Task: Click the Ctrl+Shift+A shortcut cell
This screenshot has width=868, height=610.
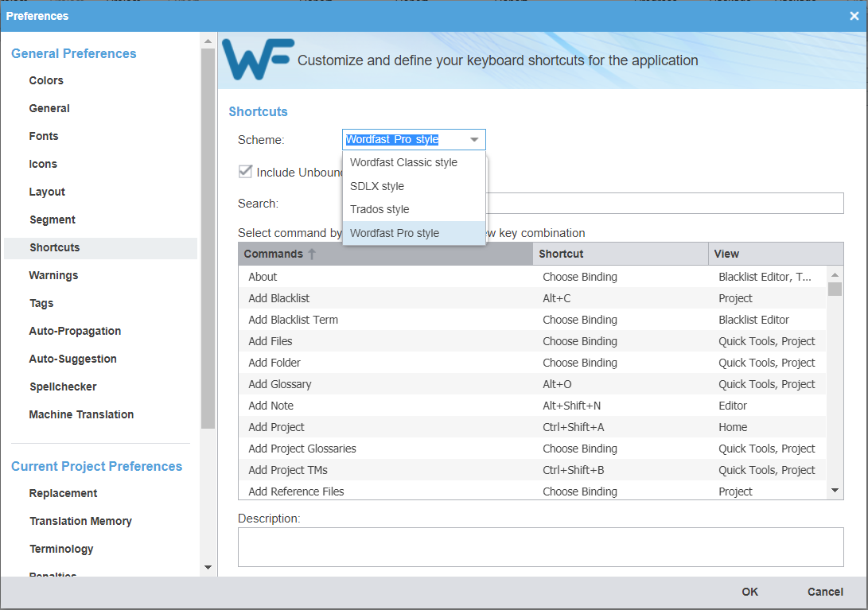Action: (x=573, y=427)
